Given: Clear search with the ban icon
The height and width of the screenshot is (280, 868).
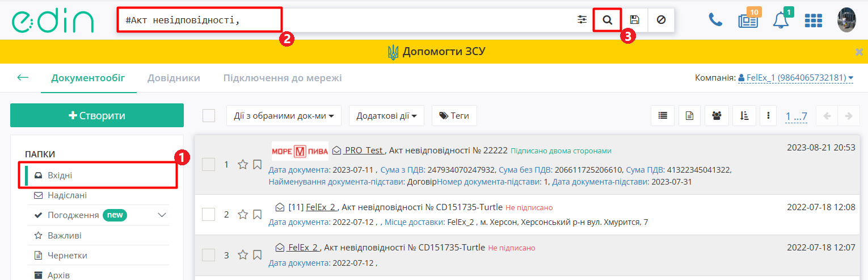Looking at the screenshot, I should [x=661, y=20].
